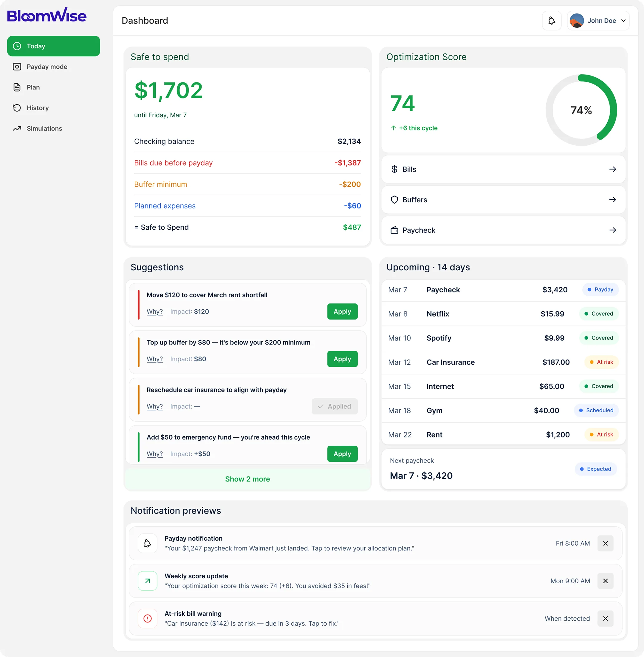The image size is (644, 657).
Task: Open the Simulations section
Action: [x=53, y=129]
